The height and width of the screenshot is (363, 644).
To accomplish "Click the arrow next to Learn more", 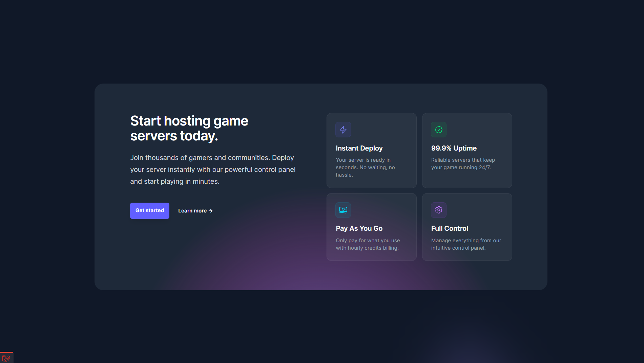I will [211, 211].
